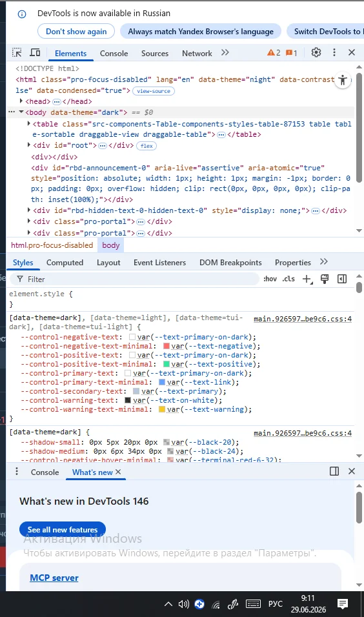Viewport: 364px width, 617px height.
Task: Click the warnings count triangle icon
Action: pyautogui.click(x=274, y=53)
